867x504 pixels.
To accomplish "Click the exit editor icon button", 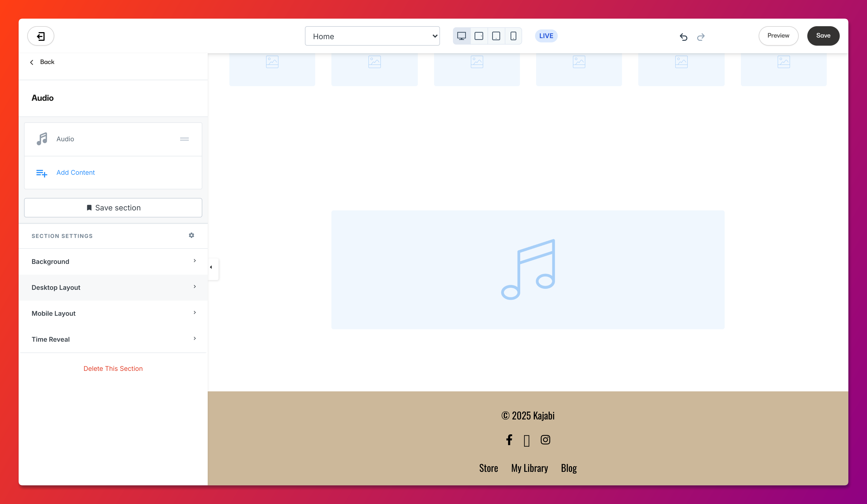I will 41,36.
